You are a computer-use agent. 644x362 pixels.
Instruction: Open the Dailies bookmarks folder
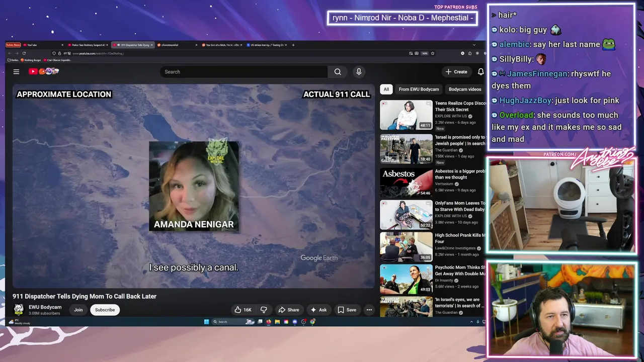[x=14, y=60]
